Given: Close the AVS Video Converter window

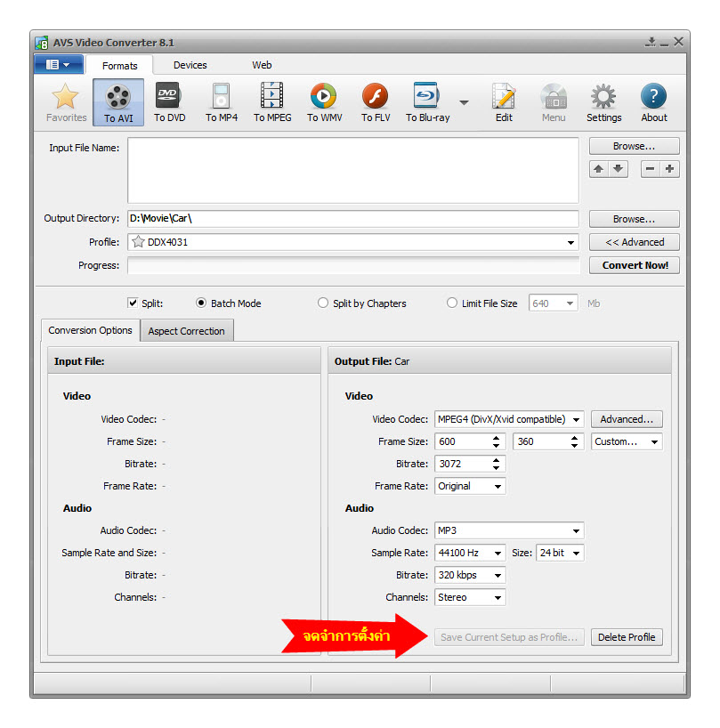Looking at the screenshot, I should click(678, 42).
